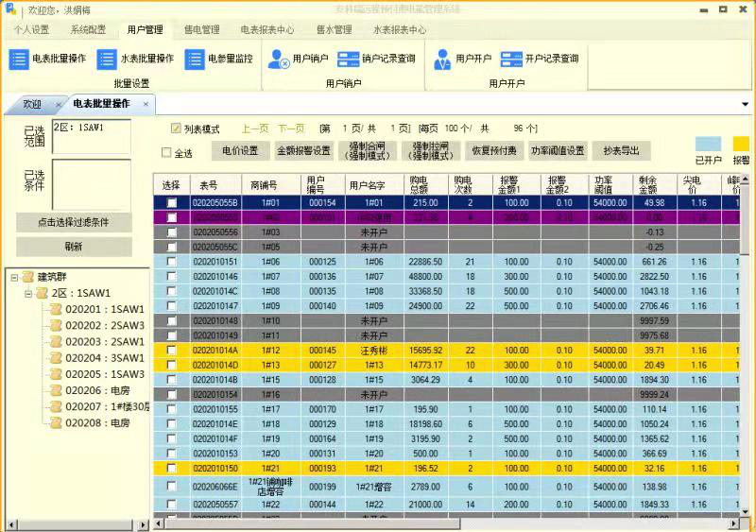Click the tree panel scrollbar left arrow

tap(11, 524)
